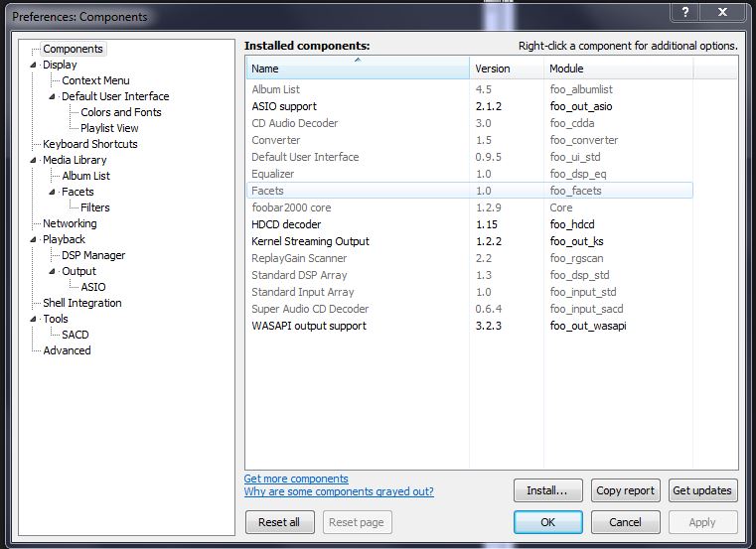756x549 pixels.
Task: Sort components by Name column header
Action: coord(358,69)
